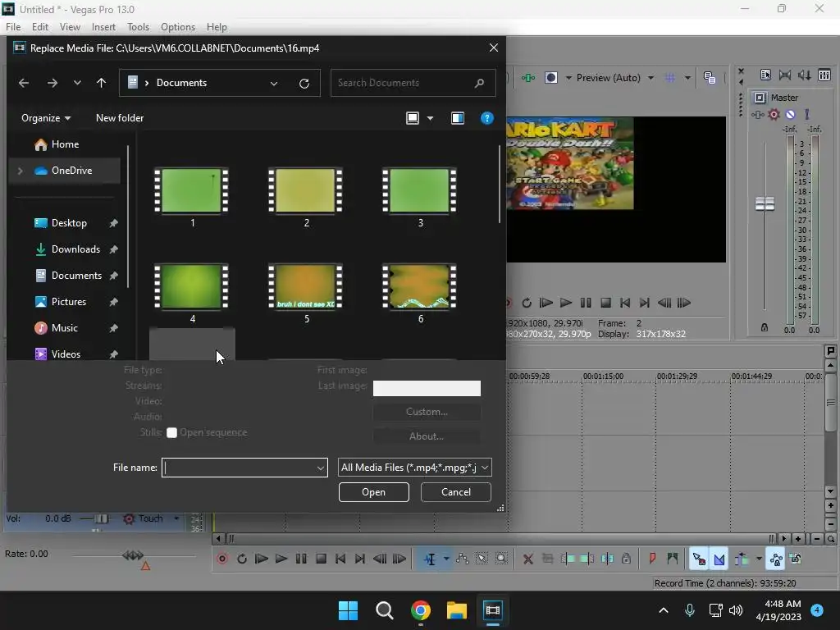The width and height of the screenshot is (840, 630).
Task: Click Go to End in timeline transport
Action: click(x=360, y=559)
